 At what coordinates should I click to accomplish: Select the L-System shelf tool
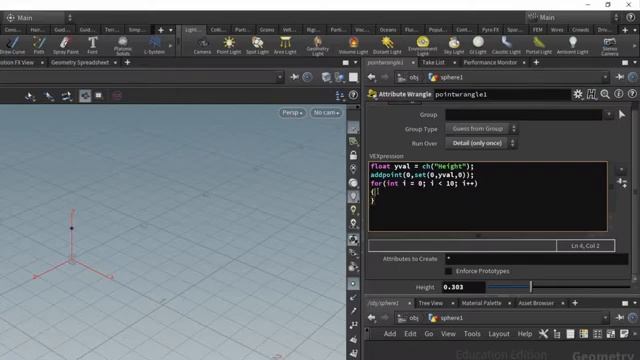point(154,45)
